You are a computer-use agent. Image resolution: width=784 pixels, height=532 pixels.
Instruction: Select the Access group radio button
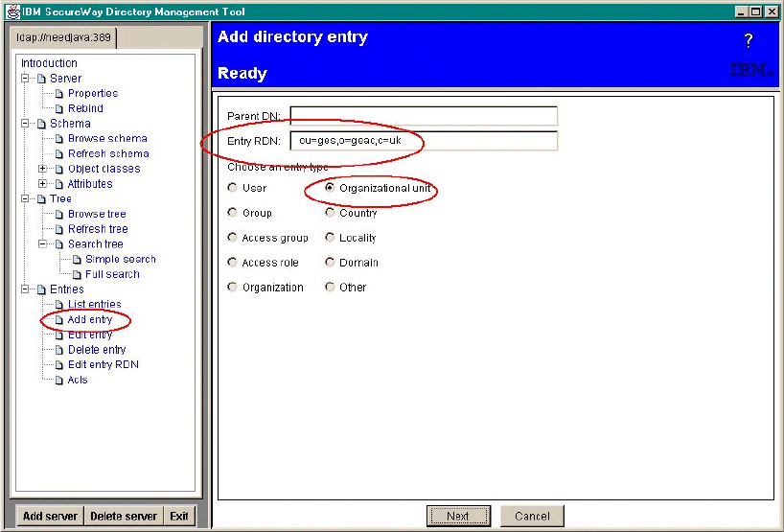pyautogui.click(x=232, y=237)
